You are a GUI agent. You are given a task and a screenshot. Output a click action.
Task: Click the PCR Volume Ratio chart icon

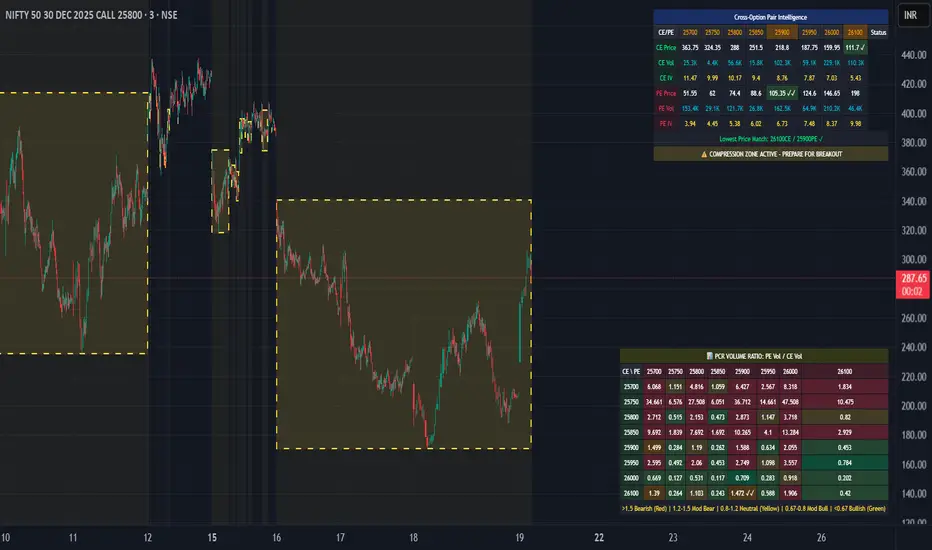pyautogui.click(x=709, y=356)
